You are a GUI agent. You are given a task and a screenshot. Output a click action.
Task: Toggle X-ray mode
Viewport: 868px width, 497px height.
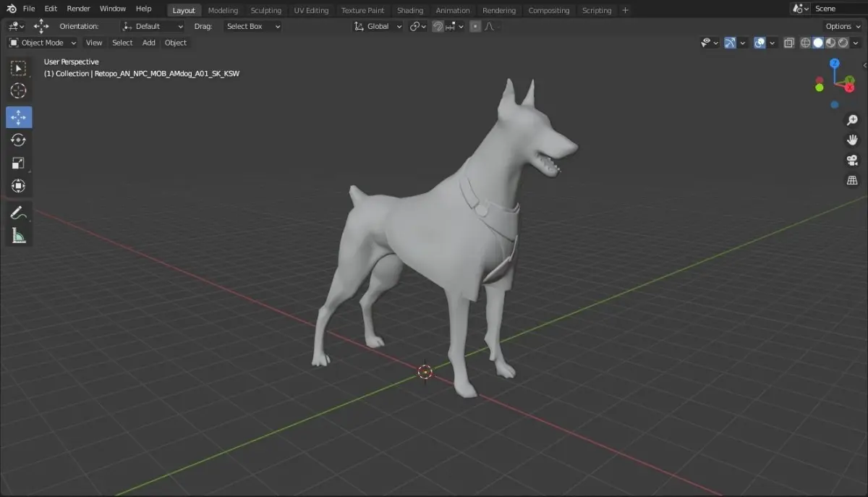[789, 43]
